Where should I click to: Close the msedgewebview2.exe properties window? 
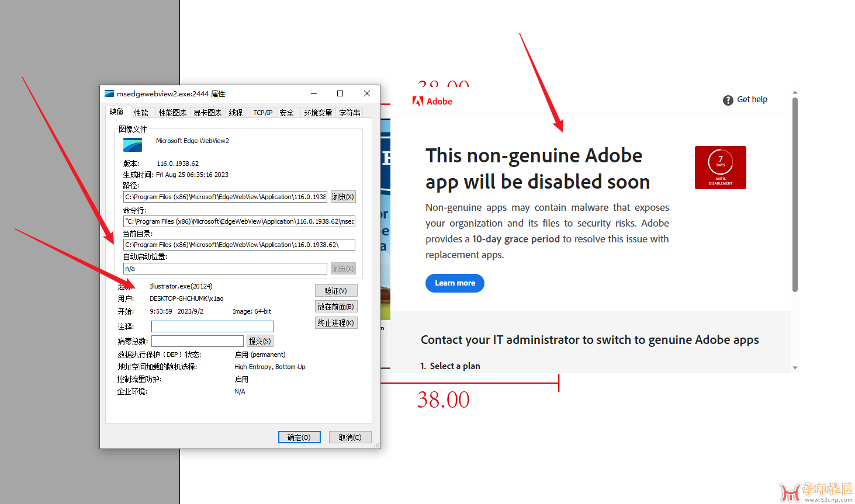point(367,93)
